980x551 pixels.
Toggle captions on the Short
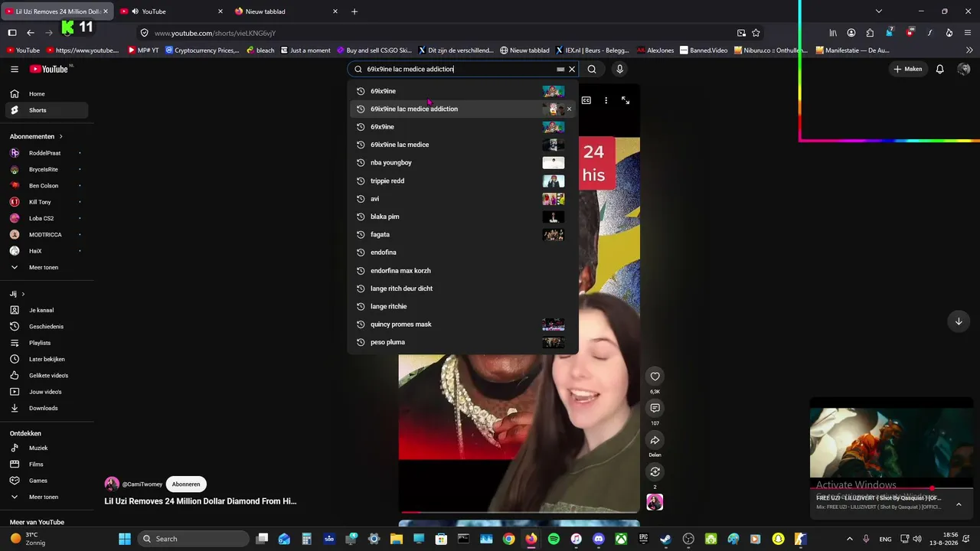(586, 100)
